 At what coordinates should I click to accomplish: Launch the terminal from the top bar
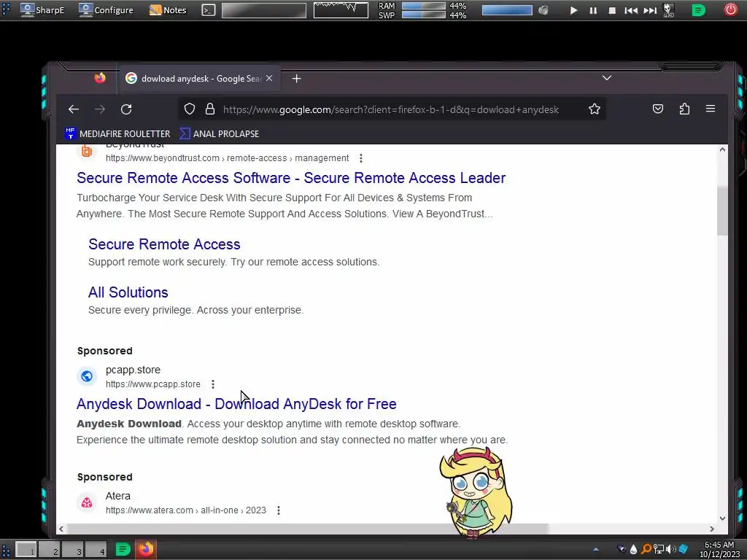tap(208, 10)
